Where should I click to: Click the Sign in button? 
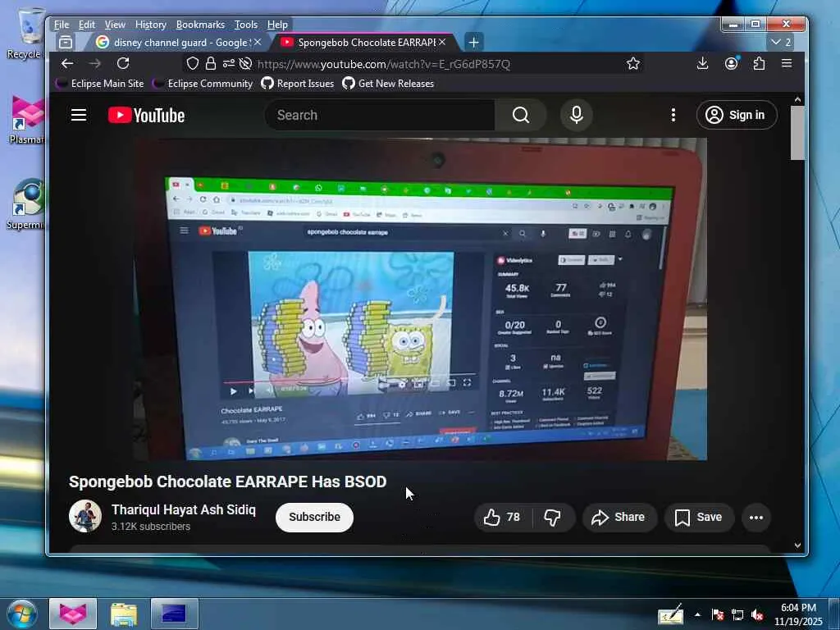coord(737,115)
